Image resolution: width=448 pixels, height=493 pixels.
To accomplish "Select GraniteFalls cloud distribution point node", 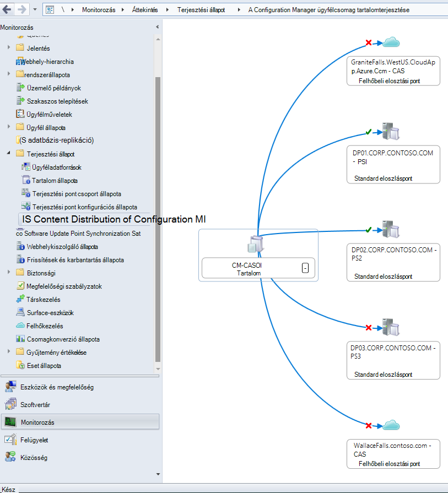I will 393,71.
